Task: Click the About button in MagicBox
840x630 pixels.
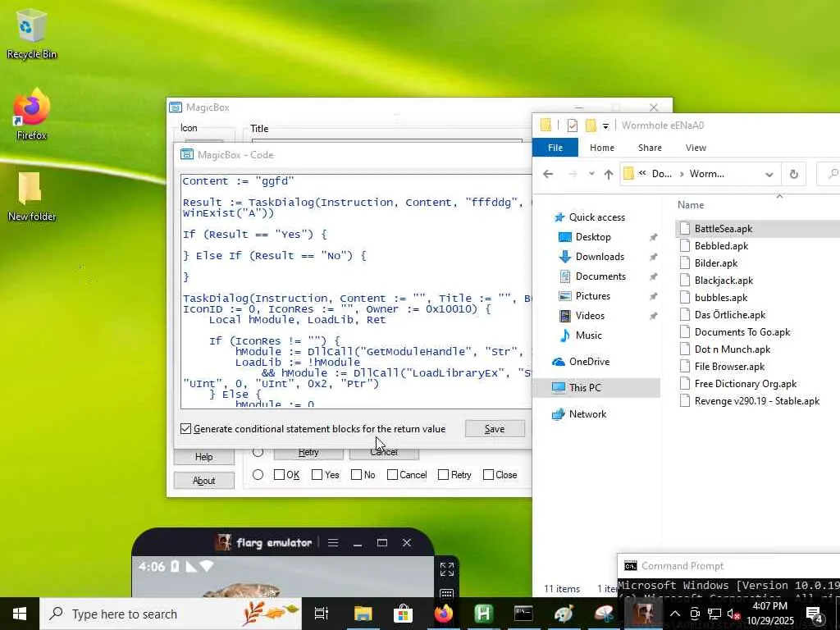Action: pos(203,481)
